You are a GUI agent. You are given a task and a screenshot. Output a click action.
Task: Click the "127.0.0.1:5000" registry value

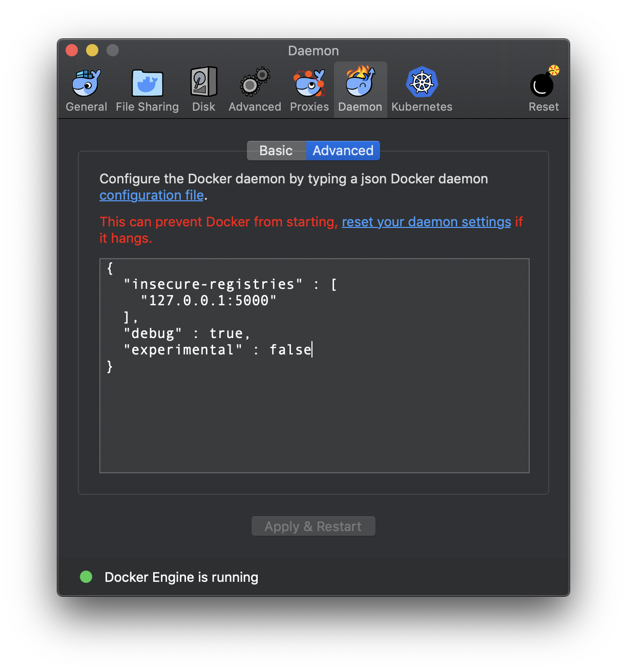point(208,301)
